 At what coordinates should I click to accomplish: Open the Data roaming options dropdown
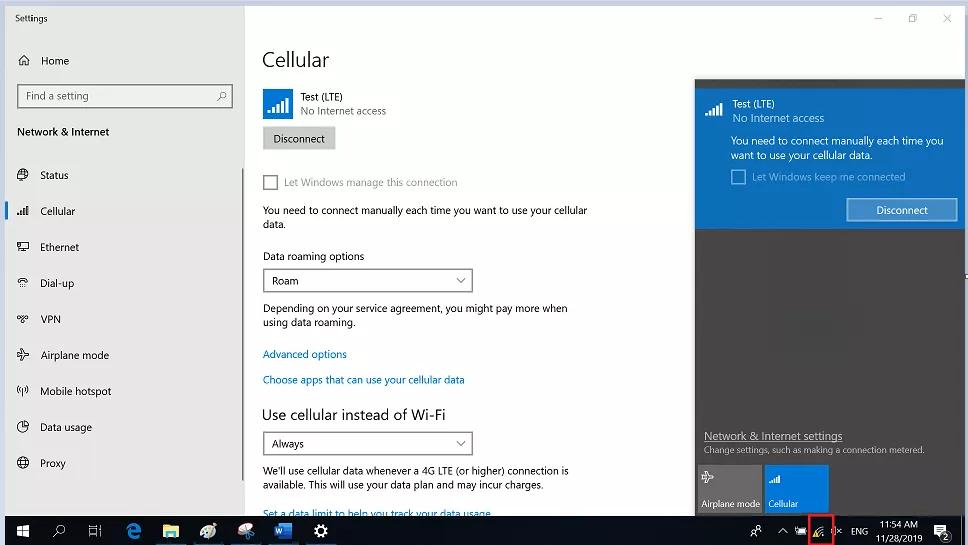367,281
